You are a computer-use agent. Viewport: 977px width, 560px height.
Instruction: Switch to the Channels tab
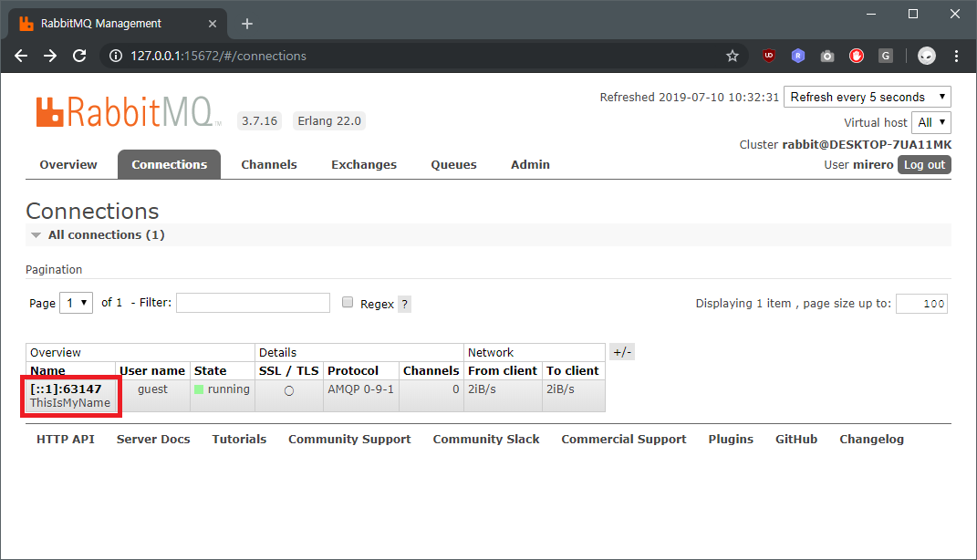pos(269,164)
